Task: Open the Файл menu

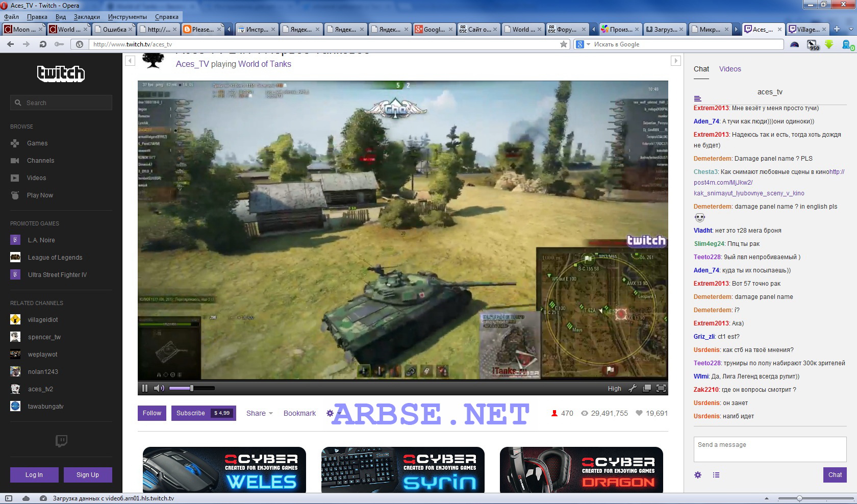Action: click(12, 17)
